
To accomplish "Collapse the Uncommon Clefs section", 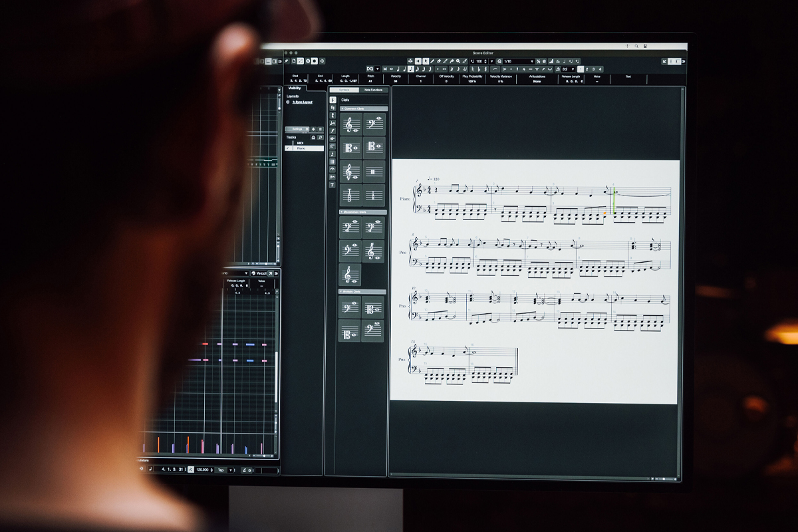I will 342,212.
